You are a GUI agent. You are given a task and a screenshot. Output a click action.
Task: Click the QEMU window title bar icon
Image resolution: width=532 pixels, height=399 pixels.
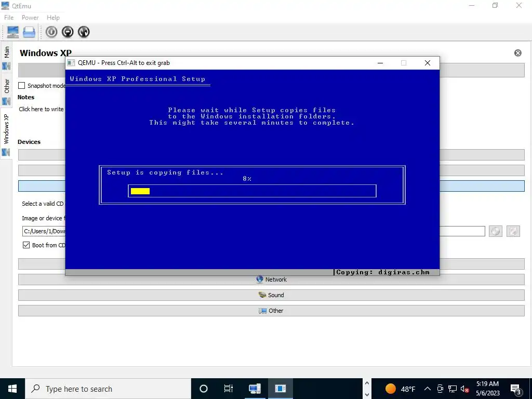[x=71, y=63]
